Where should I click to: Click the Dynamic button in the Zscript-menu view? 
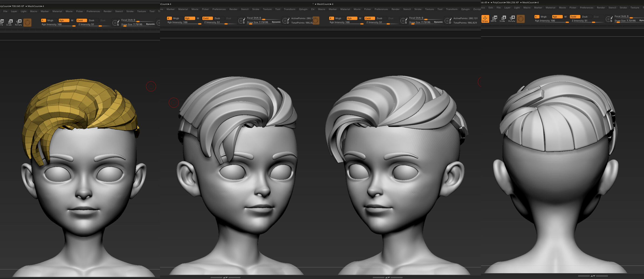(x=438, y=22)
